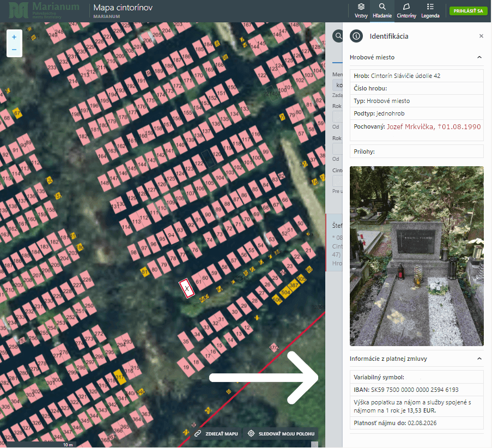Collapse the Hrobové miesto section
The width and height of the screenshot is (492, 448).
tap(479, 57)
